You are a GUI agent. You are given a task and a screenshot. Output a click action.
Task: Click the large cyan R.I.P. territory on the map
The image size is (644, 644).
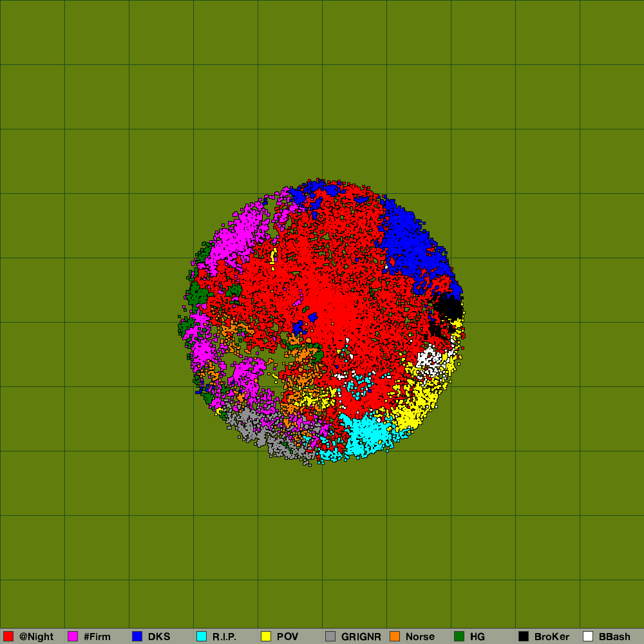(x=366, y=433)
